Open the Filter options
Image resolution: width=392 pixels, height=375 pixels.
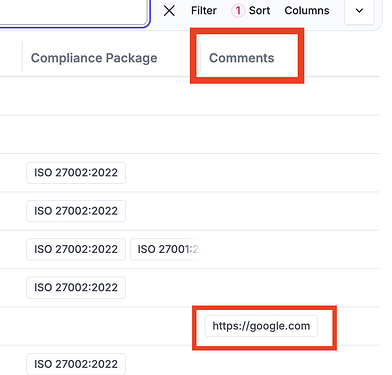click(204, 11)
